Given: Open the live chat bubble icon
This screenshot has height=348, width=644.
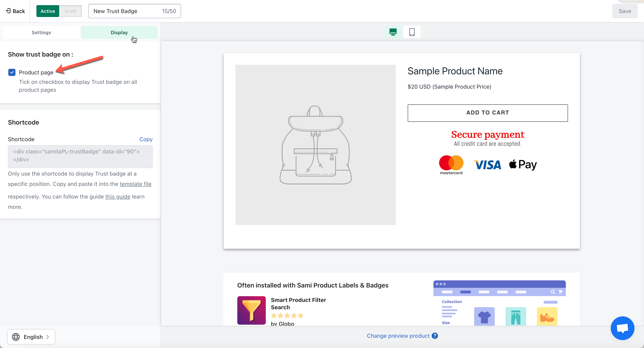Looking at the screenshot, I should coord(622,328).
